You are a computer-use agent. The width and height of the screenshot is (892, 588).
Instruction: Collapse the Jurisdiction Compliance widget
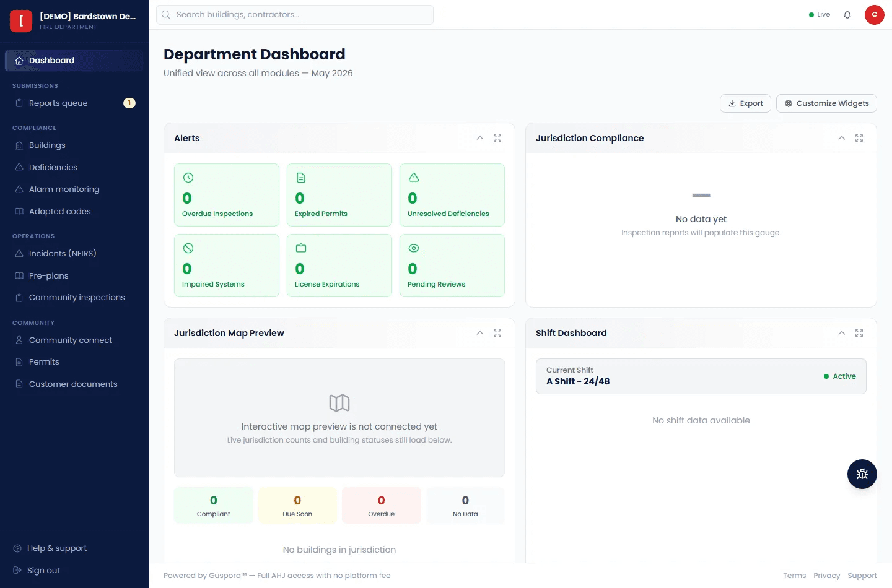pyautogui.click(x=842, y=138)
